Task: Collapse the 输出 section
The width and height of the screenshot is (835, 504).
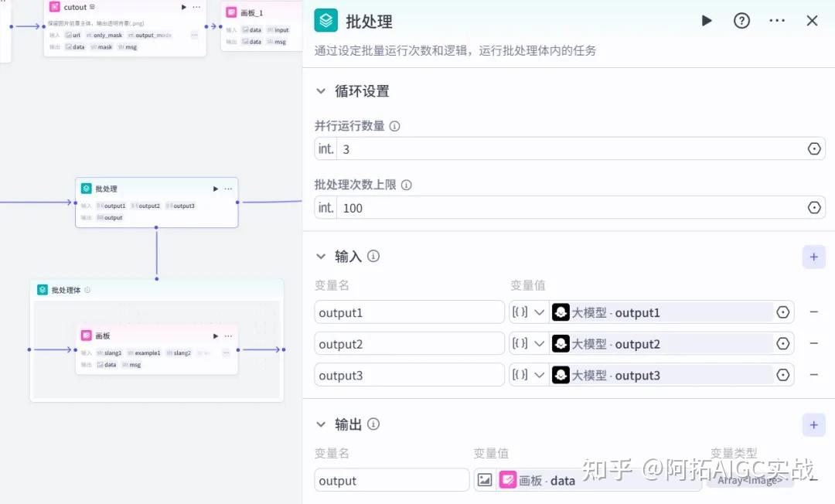Action: [321, 424]
